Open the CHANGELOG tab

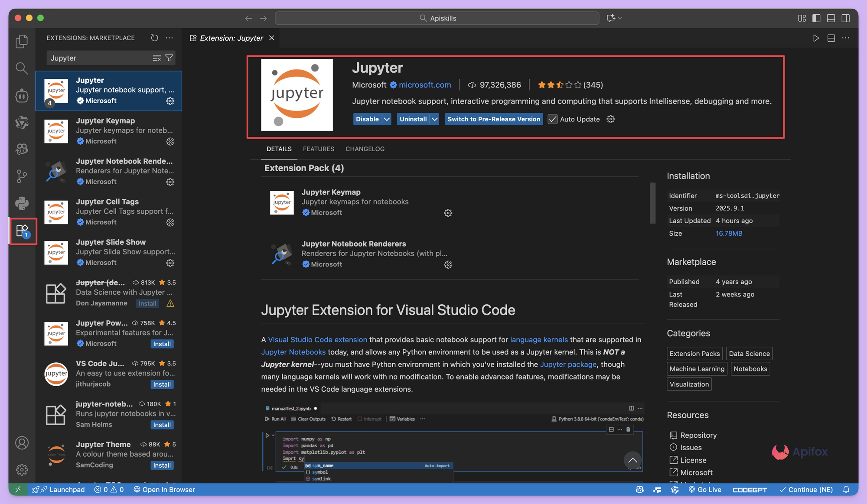(365, 149)
